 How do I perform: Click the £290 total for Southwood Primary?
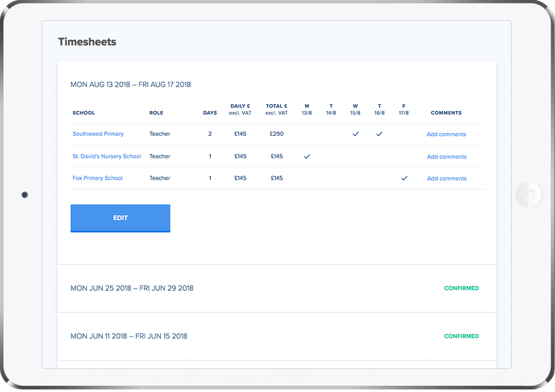[x=276, y=134]
